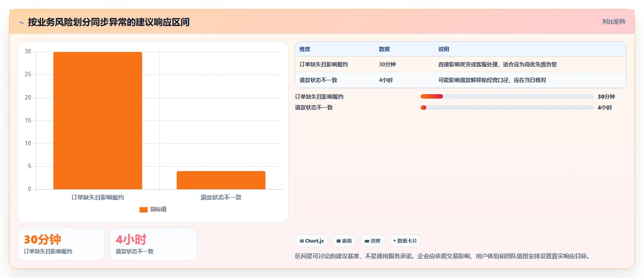Click description 可能影响退款解释和经营口径
Screen dimensions: 644x278
[x=492, y=80]
